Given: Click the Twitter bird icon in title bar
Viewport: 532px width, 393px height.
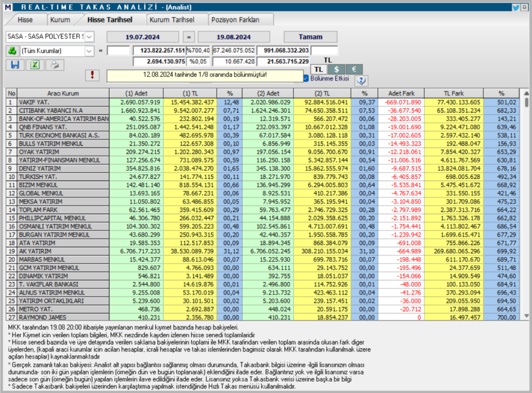Looking at the screenshot, I should pos(516,7).
